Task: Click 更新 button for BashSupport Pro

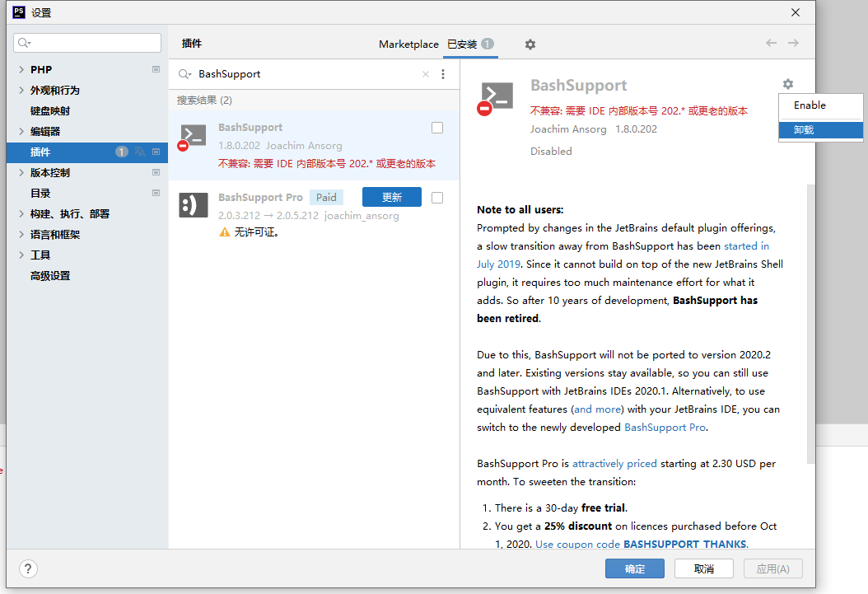Action: (392, 197)
